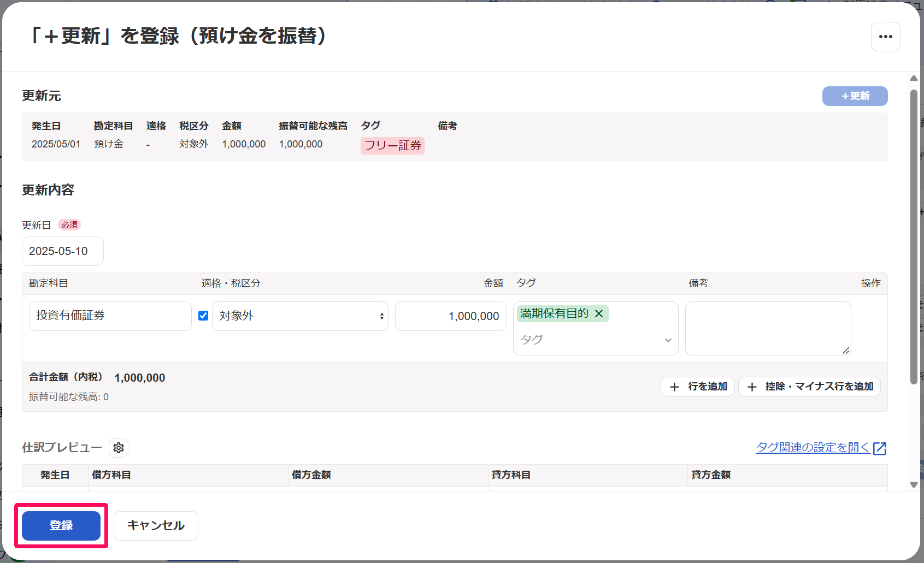The image size is (924, 563).
Task: Add a row with 行を追加
Action: pos(697,387)
